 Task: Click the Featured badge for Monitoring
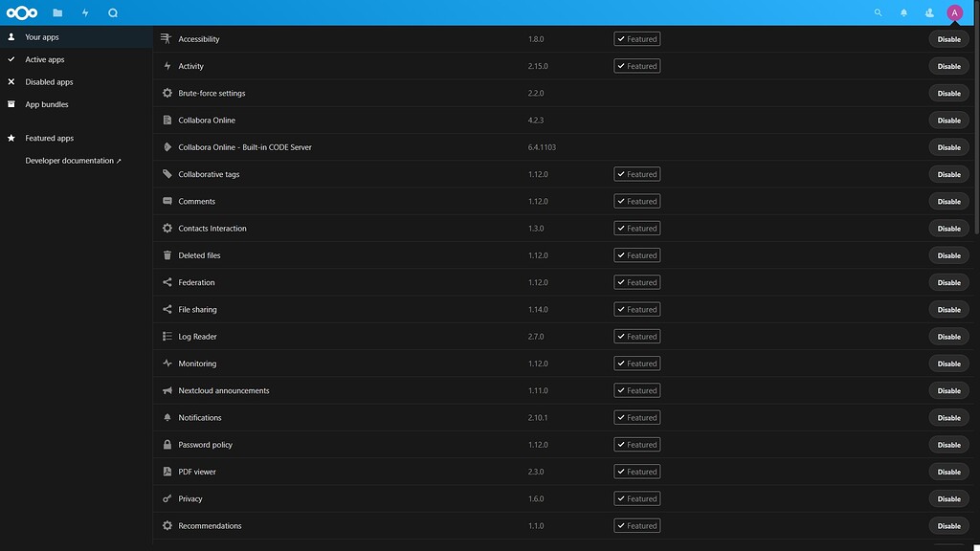pos(636,364)
